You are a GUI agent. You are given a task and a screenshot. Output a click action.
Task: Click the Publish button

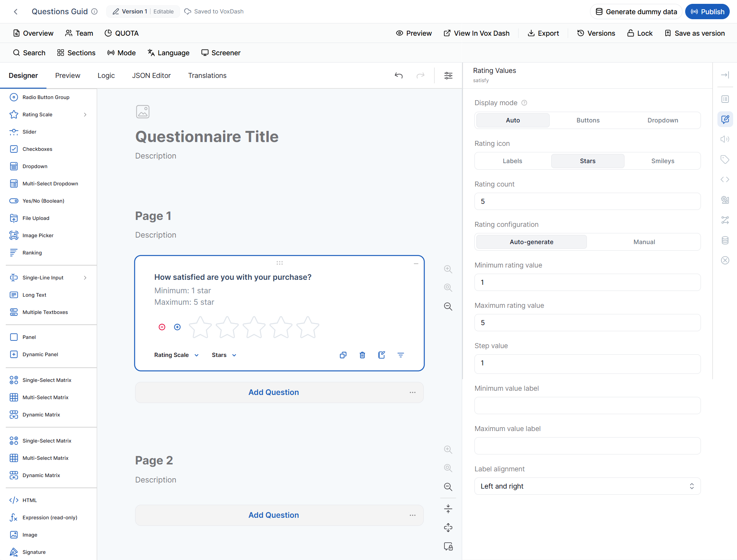click(x=707, y=12)
